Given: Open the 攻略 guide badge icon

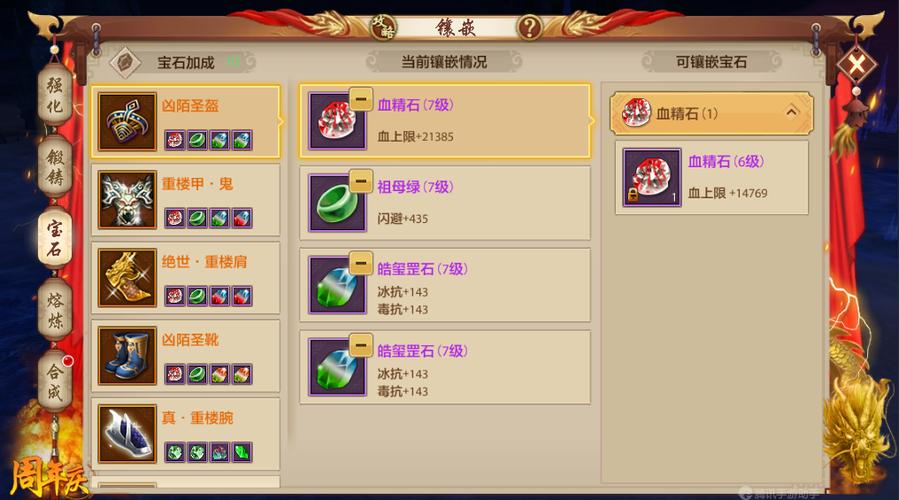Looking at the screenshot, I should click(x=383, y=26).
